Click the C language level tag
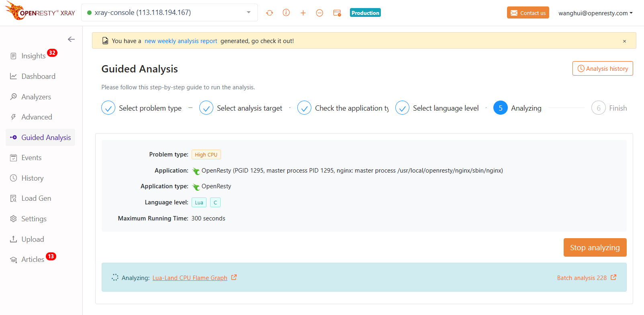Viewport: 644px width, 315px height. 215,202
